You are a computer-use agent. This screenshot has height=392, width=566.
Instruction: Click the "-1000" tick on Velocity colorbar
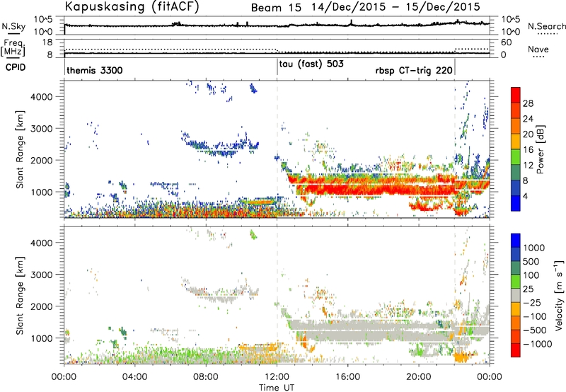click(x=537, y=344)
